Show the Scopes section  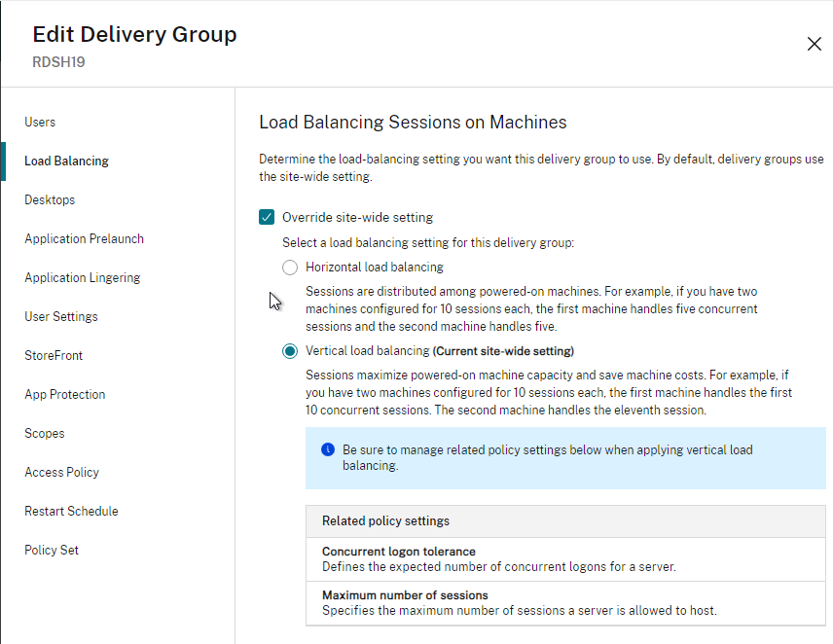(x=45, y=434)
